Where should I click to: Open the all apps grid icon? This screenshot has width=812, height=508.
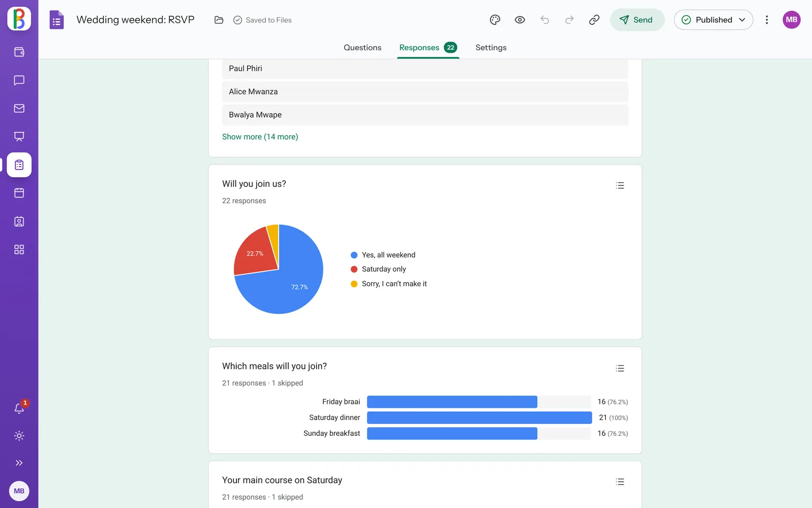point(19,249)
